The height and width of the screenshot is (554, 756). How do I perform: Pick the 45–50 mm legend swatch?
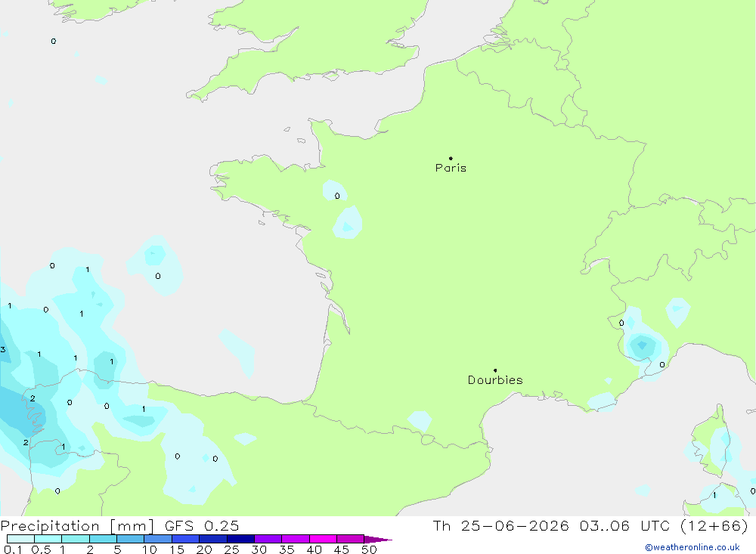click(x=351, y=539)
